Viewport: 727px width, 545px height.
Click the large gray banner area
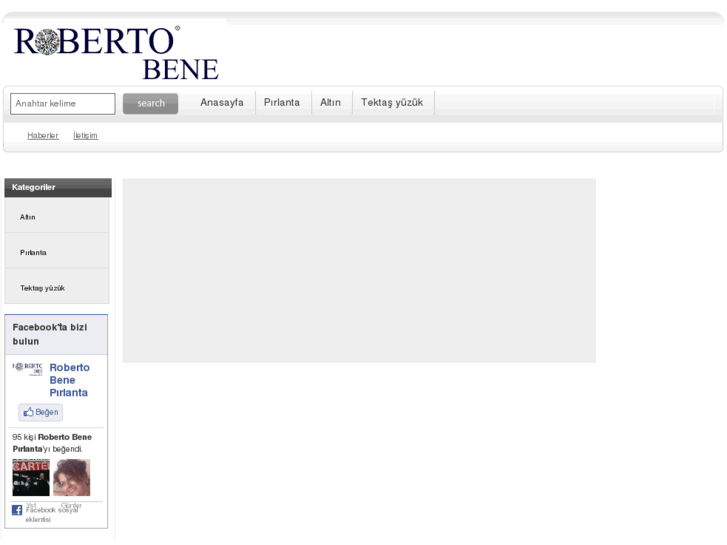click(359, 270)
